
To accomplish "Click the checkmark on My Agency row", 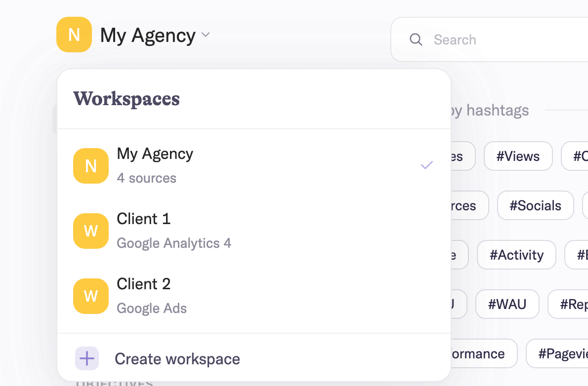I will tap(427, 165).
